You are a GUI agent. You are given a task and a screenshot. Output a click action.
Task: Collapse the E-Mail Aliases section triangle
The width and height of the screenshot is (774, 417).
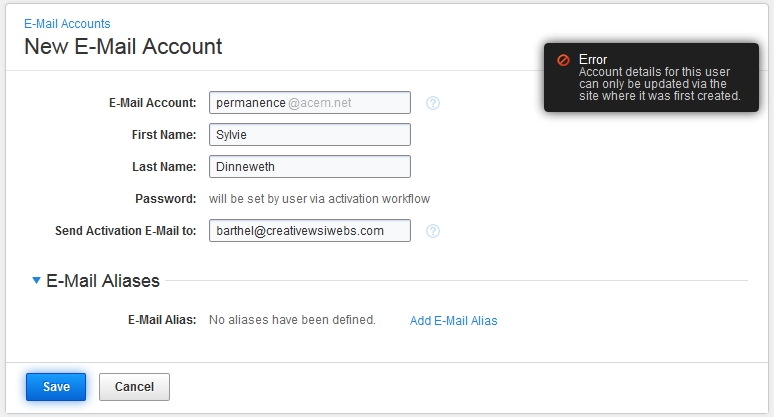pos(37,282)
